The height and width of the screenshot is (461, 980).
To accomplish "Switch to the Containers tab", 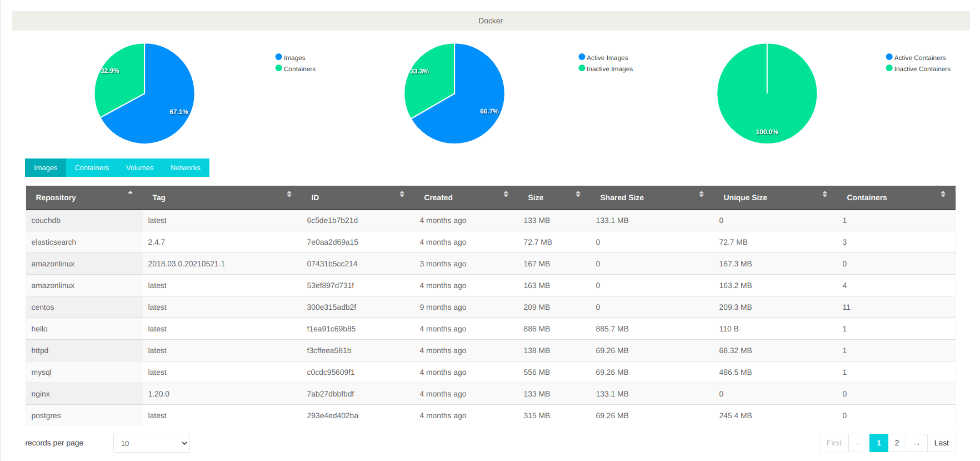I will tap(92, 168).
